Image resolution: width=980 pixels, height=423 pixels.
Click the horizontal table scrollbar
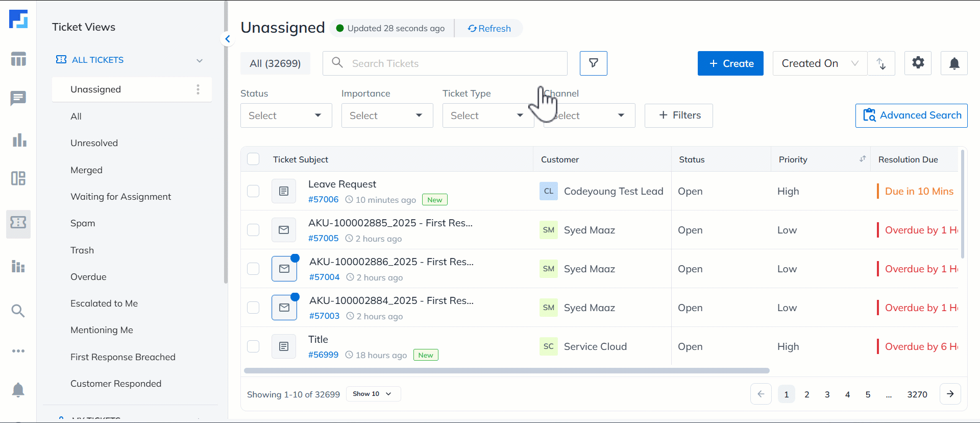pyautogui.click(x=506, y=370)
